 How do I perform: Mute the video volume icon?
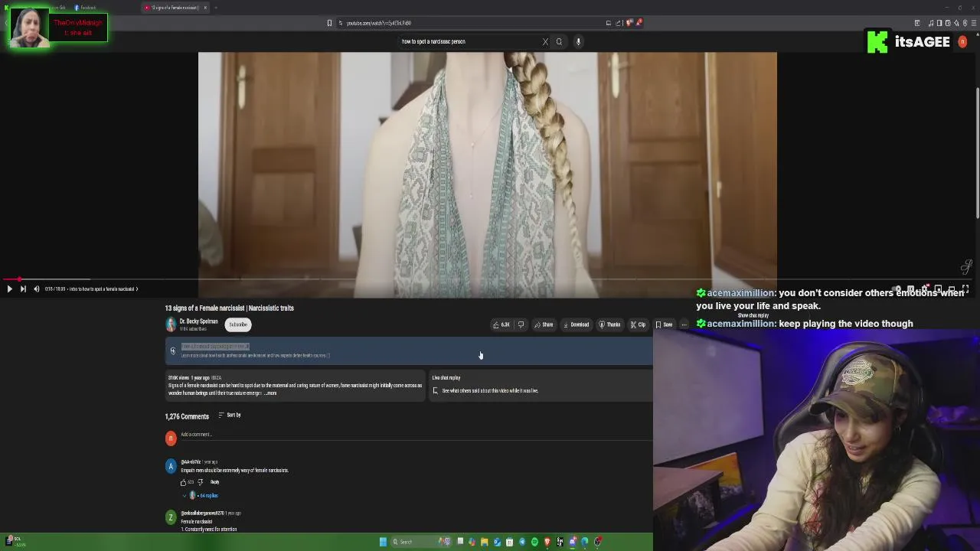point(36,289)
